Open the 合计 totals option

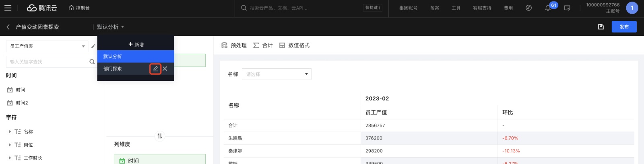263,45
